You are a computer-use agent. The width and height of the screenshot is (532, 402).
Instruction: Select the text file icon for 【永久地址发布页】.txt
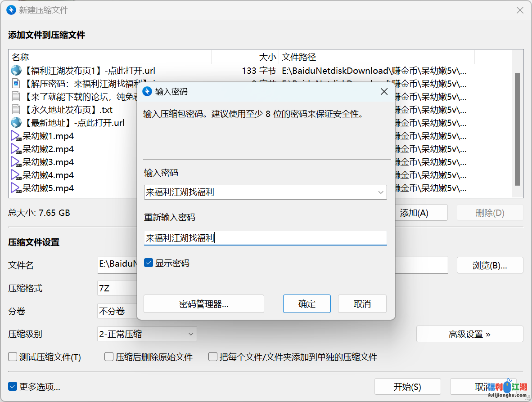click(x=16, y=109)
